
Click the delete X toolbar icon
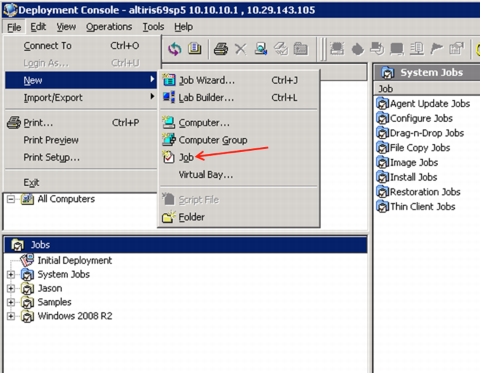(x=240, y=49)
